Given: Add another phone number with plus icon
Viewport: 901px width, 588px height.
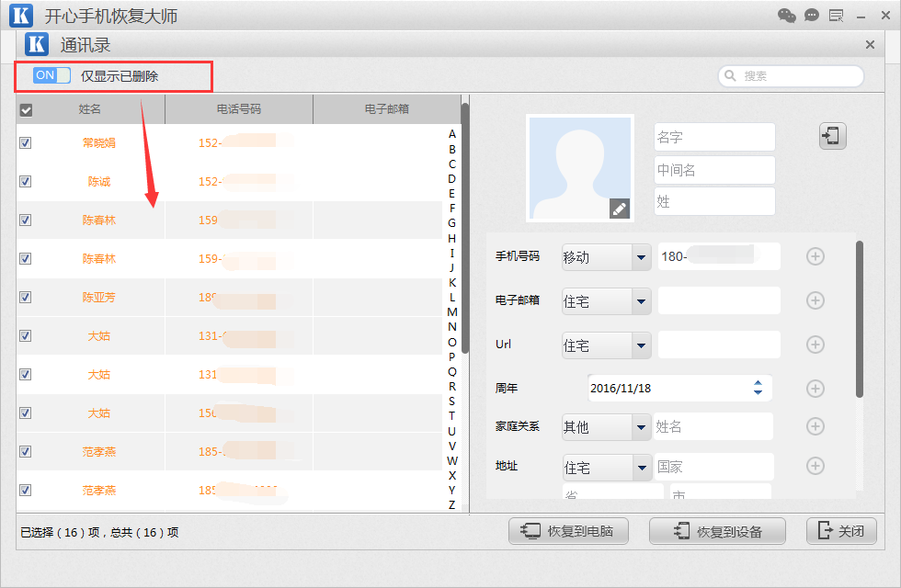Looking at the screenshot, I should [815, 256].
